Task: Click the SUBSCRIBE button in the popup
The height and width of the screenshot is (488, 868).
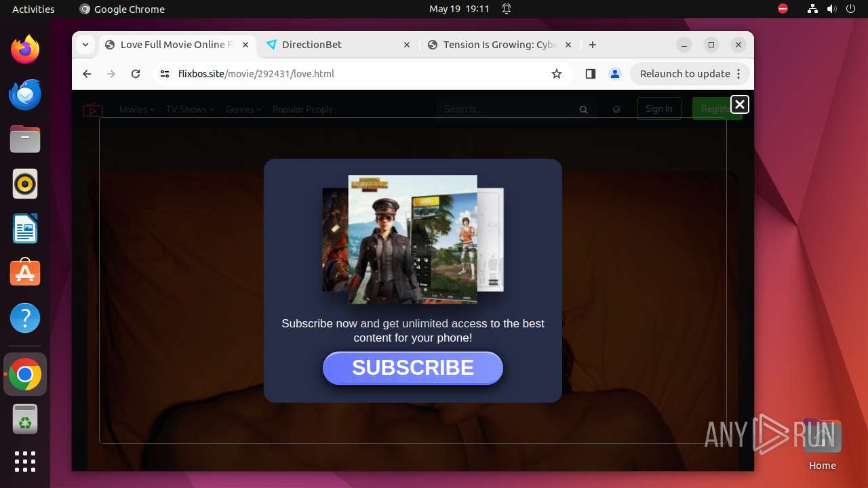Action: 413,368
